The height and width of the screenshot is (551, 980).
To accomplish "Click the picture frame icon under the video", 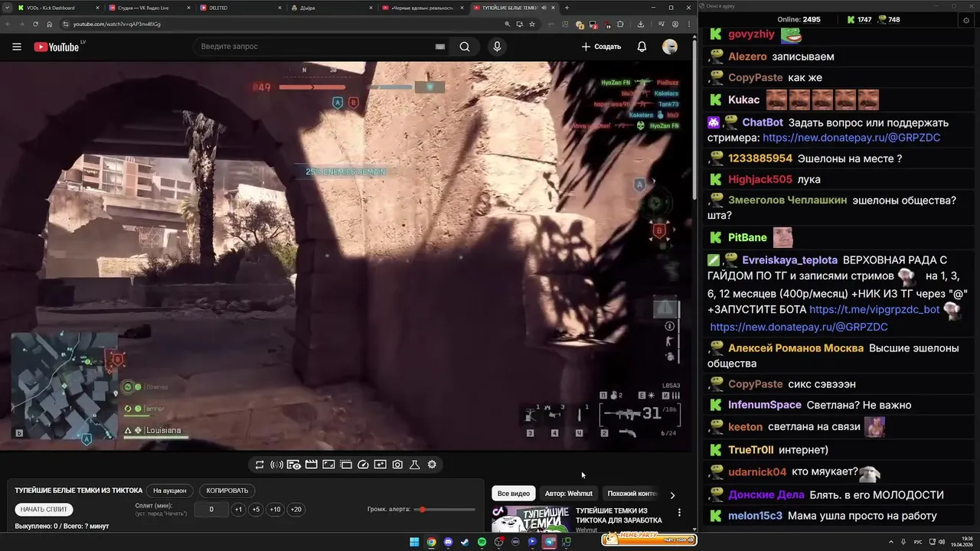I will [x=328, y=465].
